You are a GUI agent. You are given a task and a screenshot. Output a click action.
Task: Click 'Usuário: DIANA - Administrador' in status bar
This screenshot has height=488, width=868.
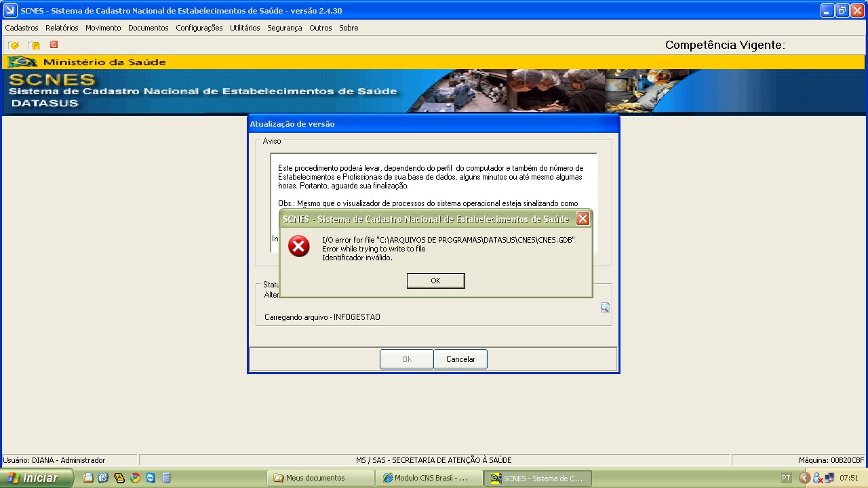54,460
